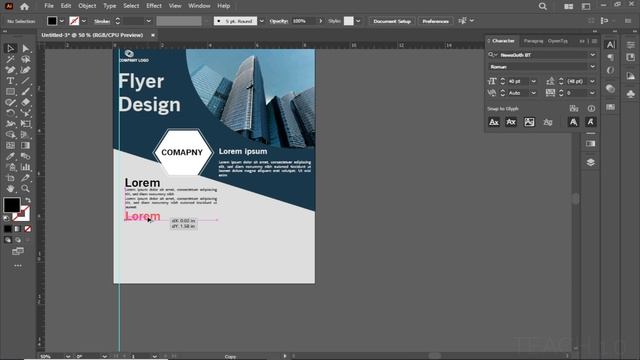Choose the Magic Wand tool
640x360 pixels.
coord(10,60)
